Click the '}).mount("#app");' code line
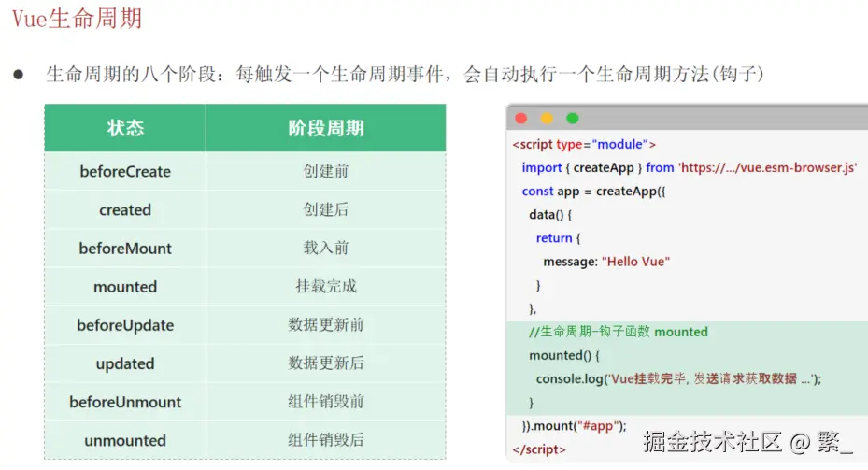Image resolution: width=868 pixels, height=470 pixels. (x=574, y=426)
